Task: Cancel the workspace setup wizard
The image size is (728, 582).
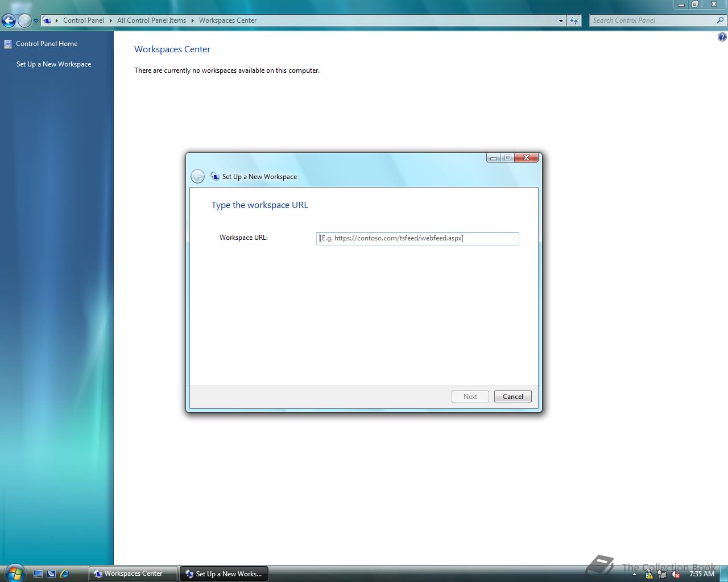Action: (x=512, y=396)
